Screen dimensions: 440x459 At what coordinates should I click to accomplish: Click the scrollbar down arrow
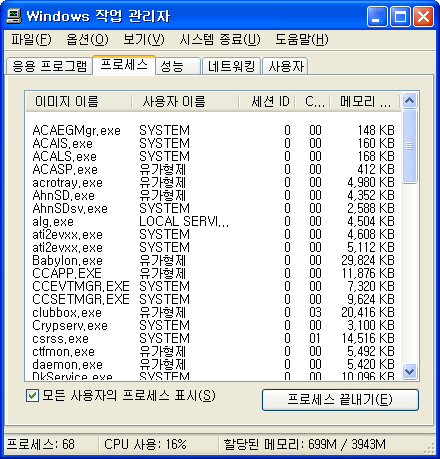coord(409,371)
